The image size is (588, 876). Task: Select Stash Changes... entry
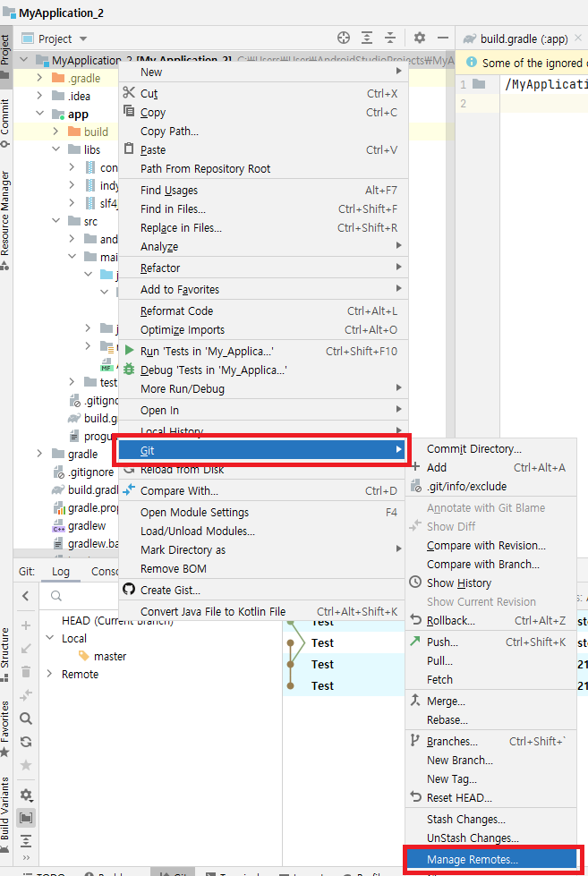(491, 819)
